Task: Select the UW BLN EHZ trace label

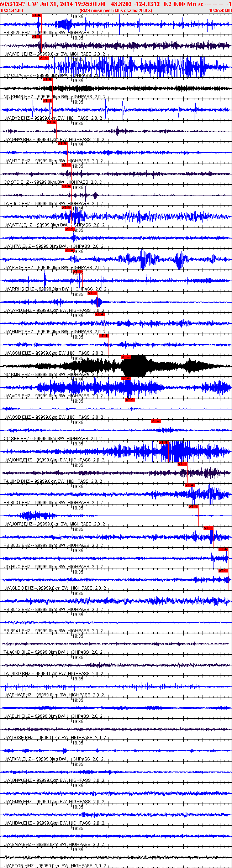Action: pyautogui.click(x=53, y=716)
